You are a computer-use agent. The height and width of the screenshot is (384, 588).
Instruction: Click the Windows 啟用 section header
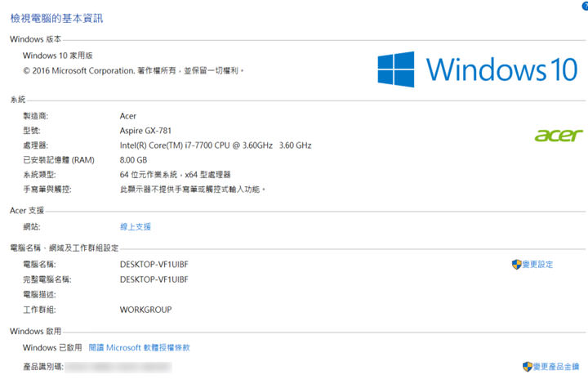tap(36, 331)
